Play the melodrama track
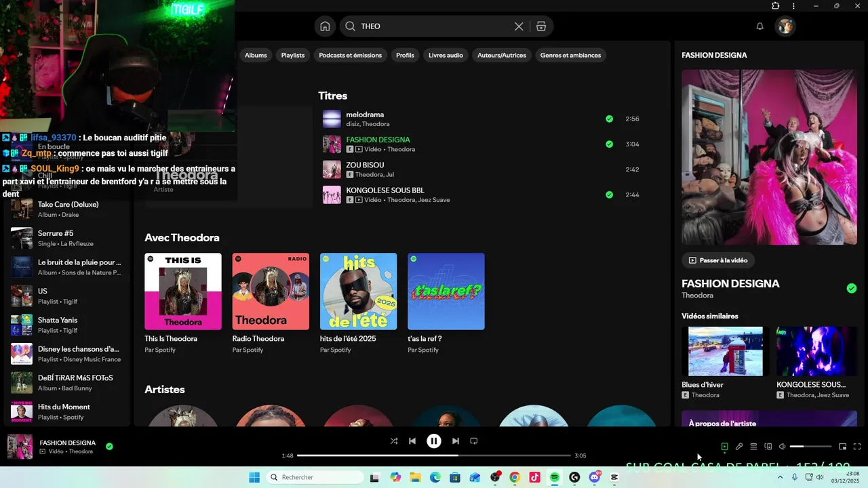Screen dimensions: 868x488 coord(332,119)
